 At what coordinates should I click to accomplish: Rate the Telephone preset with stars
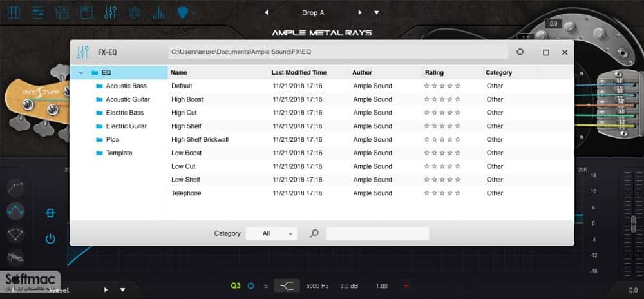pyautogui.click(x=442, y=193)
